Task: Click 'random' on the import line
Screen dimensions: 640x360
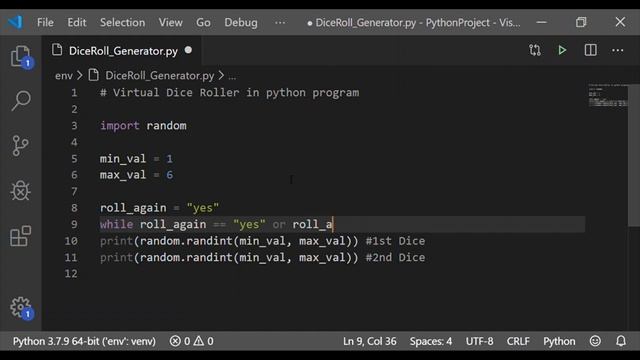Action: pos(166,126)
